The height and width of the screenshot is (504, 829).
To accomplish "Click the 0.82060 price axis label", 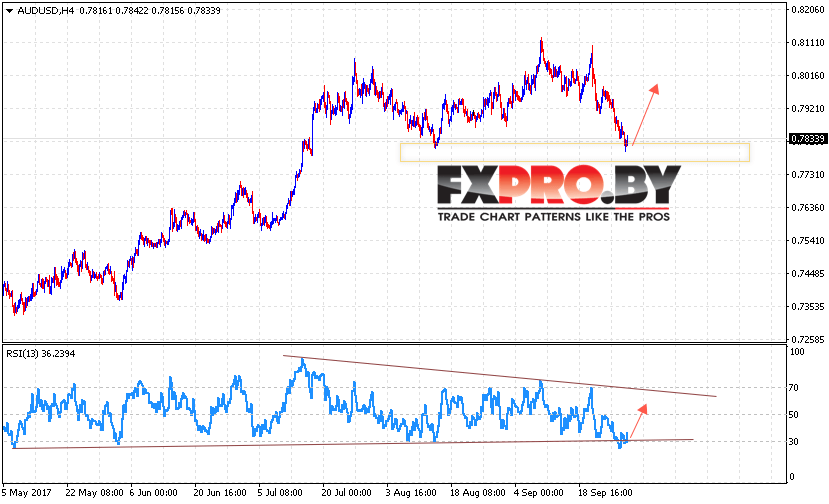I will tap(808, 10).
